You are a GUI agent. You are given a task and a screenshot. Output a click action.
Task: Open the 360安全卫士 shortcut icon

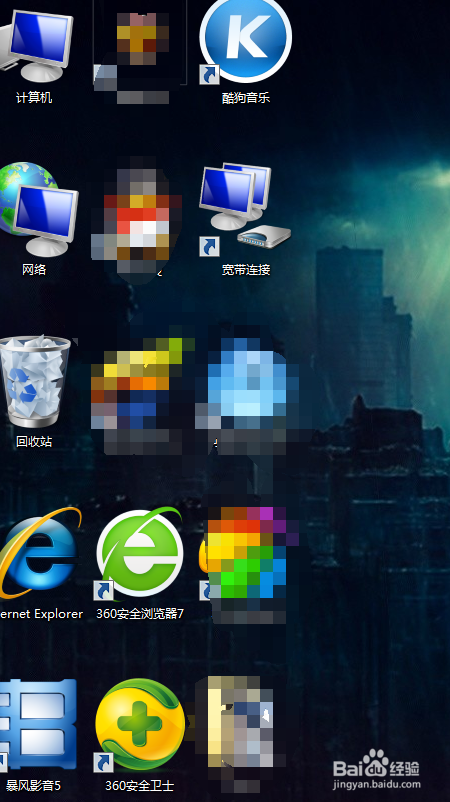140,725
